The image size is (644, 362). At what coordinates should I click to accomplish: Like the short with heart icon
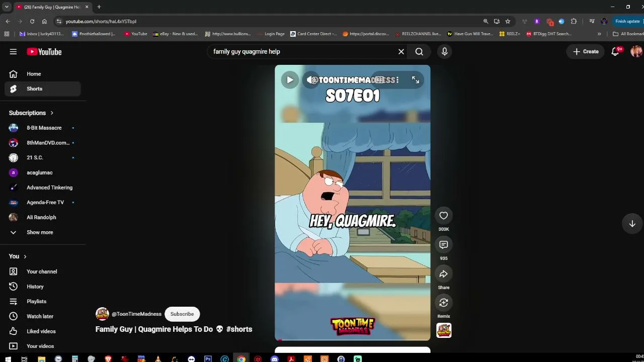[444, 216]
